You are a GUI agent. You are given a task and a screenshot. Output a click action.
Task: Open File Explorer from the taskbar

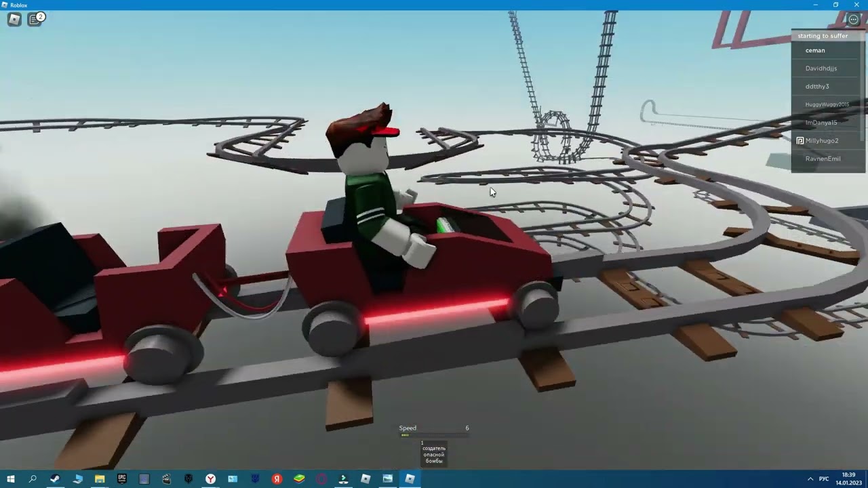click(x=100, y=479)
